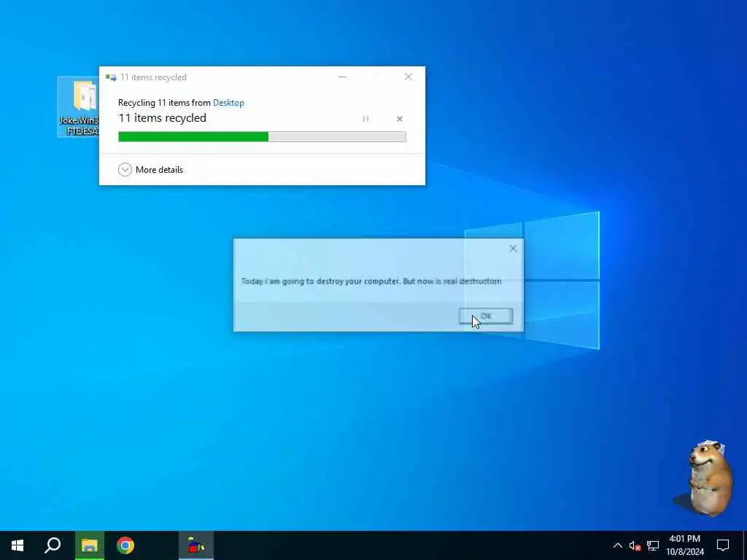Open File Explorer from the taskbar
Screen dimensions: 747x560
point(89,545)
